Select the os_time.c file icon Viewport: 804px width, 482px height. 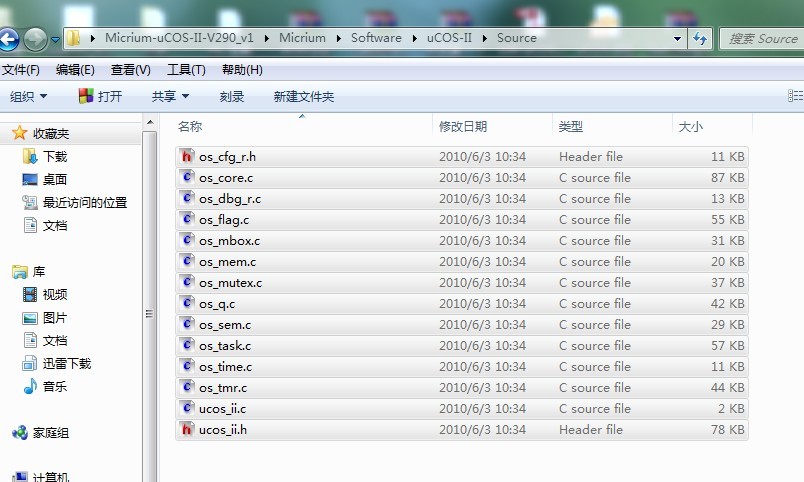tap(187, 366)
